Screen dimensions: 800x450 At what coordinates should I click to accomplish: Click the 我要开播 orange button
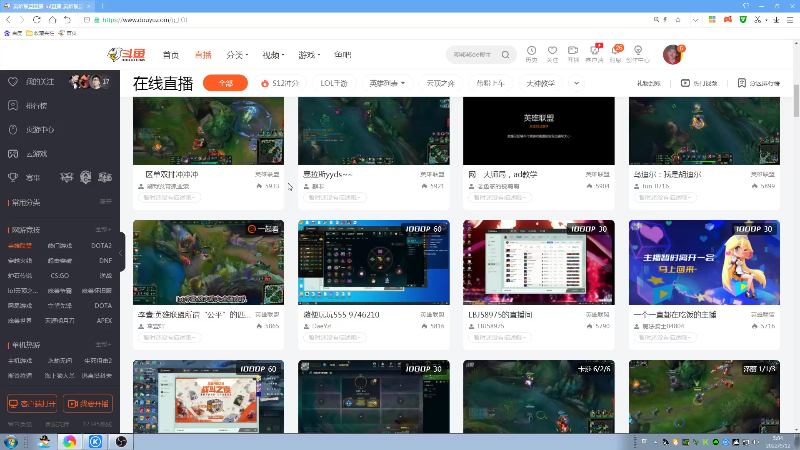[88, 404]
